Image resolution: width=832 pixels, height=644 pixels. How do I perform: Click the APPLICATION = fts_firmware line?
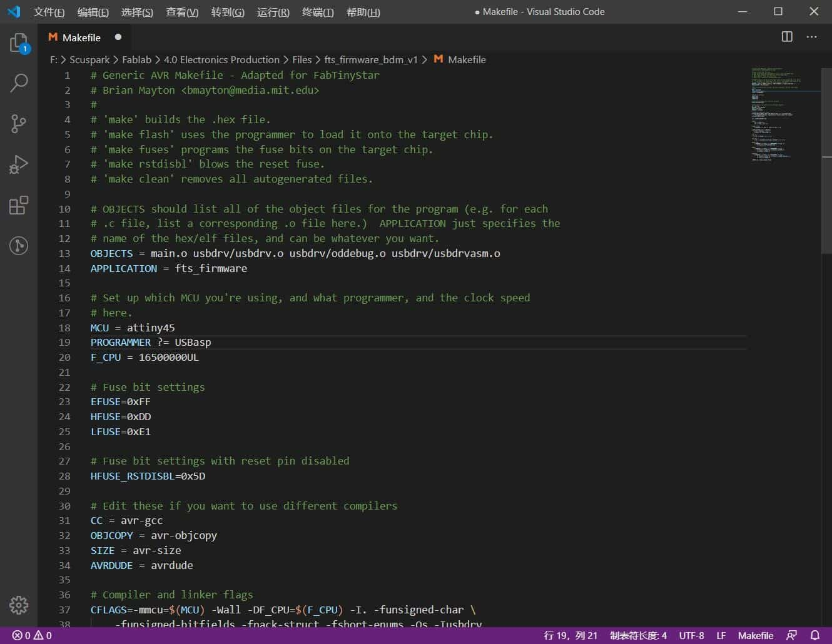click(x=169, y=268)
